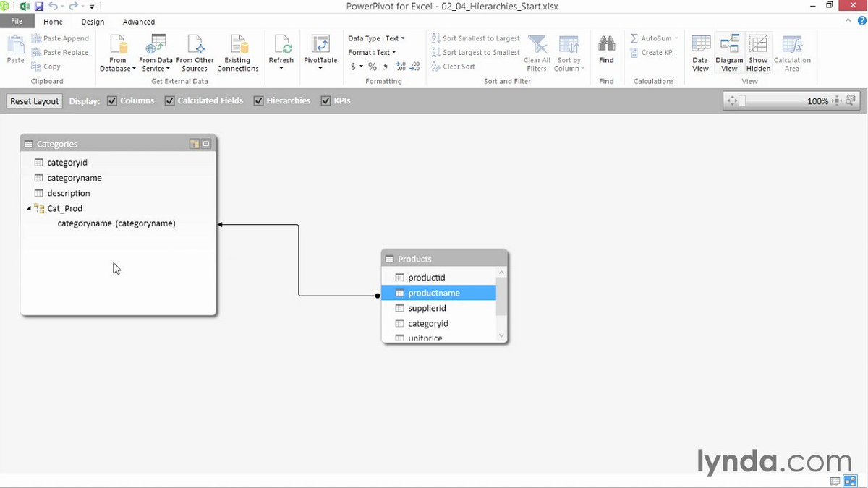Click Create KPI
The width and height of the screenshot is (868, 488).
[x=652, y=52]
